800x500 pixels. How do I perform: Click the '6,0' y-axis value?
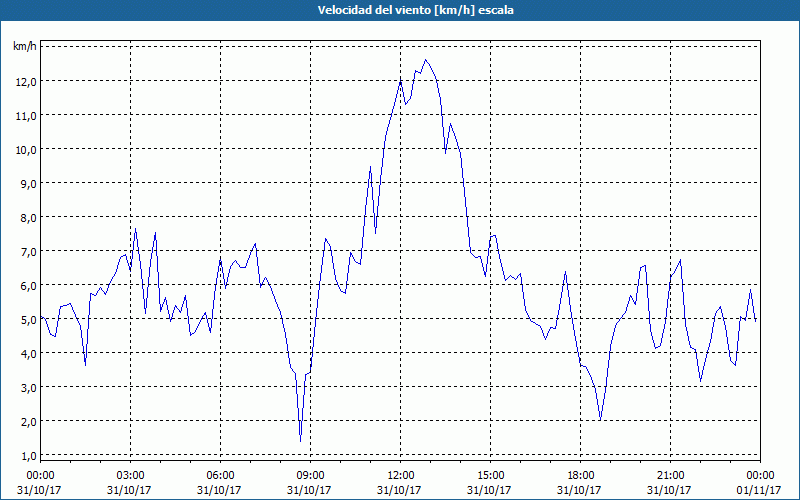coord(28,286)
